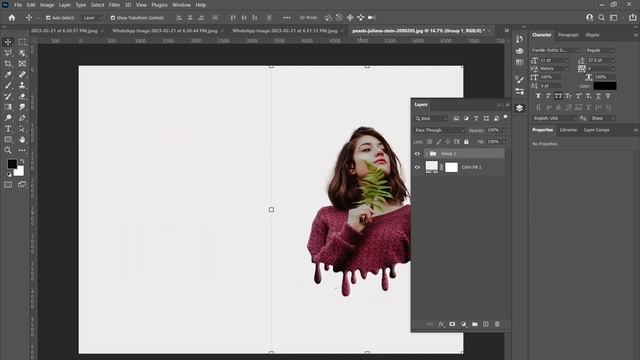Expand the Group 1 folder arrow
640x360 pixels.
426,154
